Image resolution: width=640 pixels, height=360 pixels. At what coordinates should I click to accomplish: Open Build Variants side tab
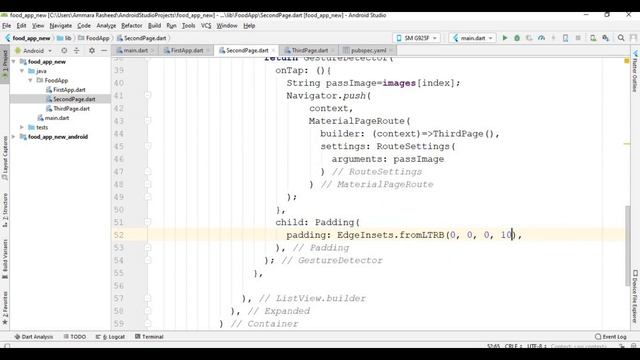click(x=5, y=259)
